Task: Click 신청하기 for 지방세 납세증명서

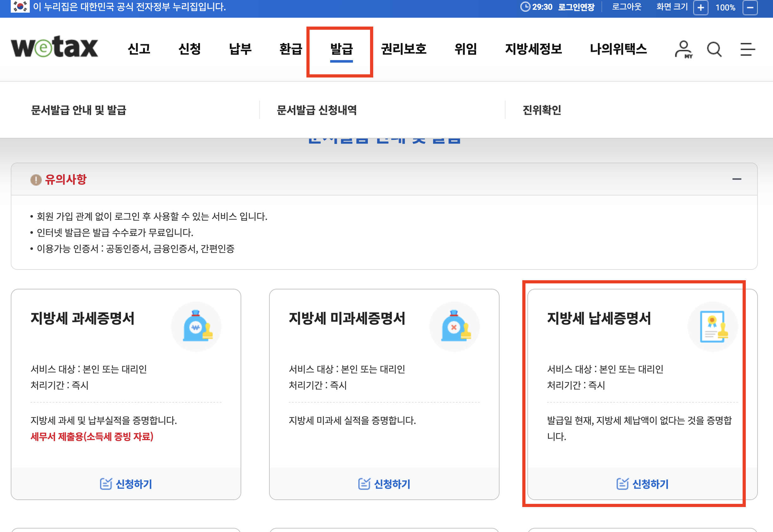Action: (642, 484)
